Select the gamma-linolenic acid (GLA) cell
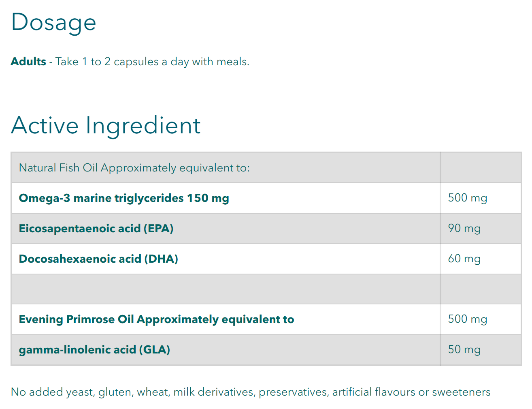Image resolution: width=532 pixels, height=409 pixels. pos(94,350)
